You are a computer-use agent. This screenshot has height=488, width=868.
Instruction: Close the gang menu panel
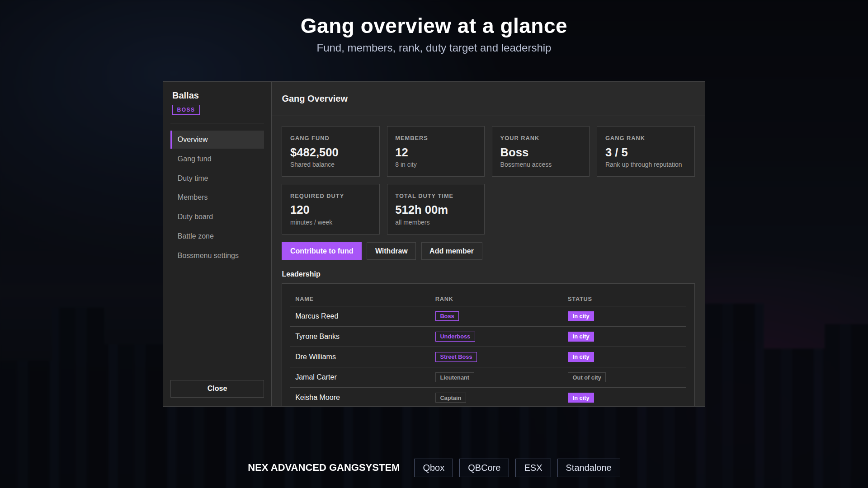tap(217, 389)
